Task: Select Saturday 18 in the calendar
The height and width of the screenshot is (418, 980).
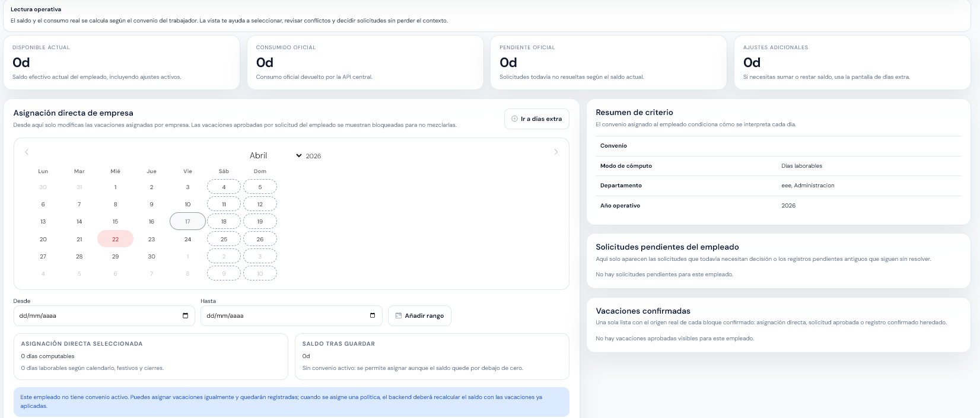Action: [224, 222]
